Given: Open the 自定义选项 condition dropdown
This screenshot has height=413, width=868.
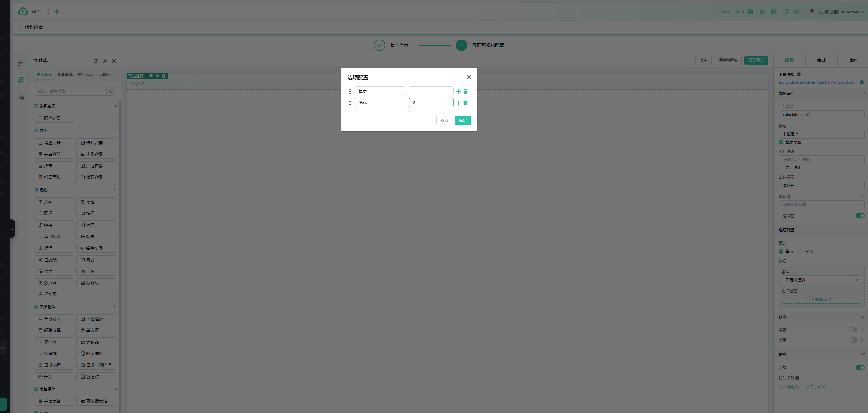Looking at the screenshot, I should 821,280.
